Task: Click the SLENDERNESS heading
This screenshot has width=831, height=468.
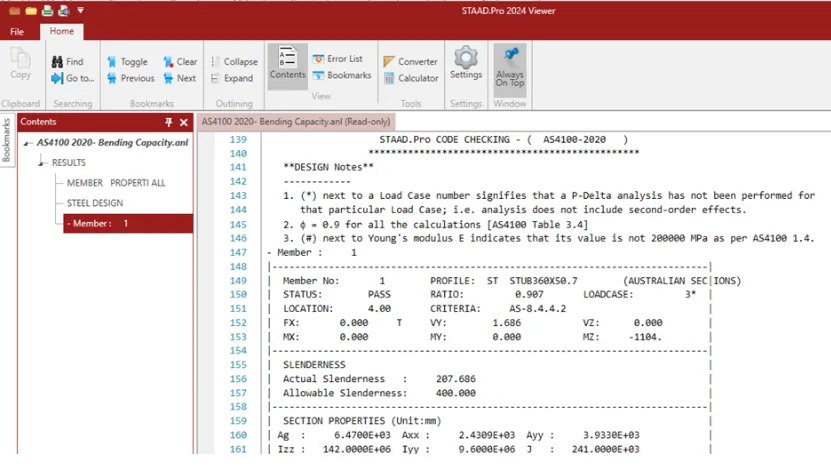Action: [x=314, y=365]
